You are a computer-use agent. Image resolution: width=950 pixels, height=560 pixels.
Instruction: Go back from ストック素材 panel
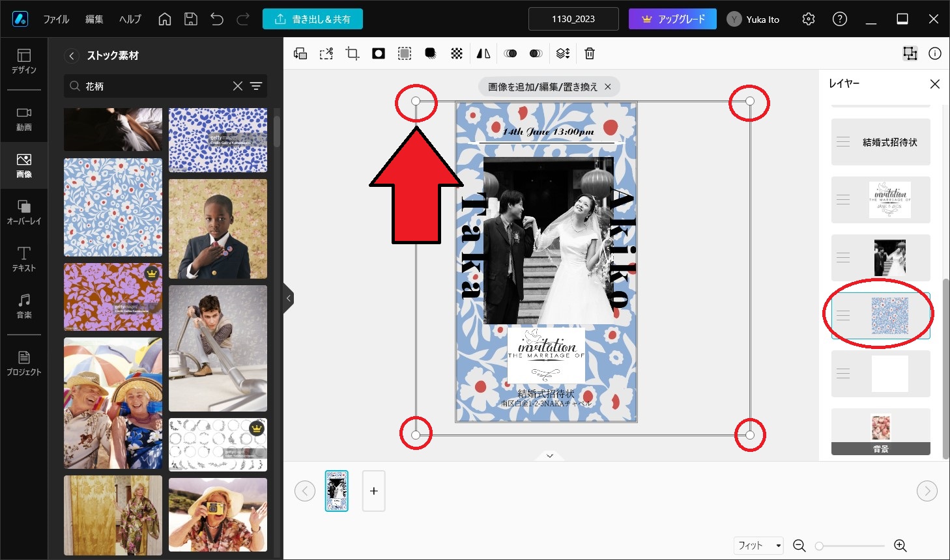coord(72,55)
